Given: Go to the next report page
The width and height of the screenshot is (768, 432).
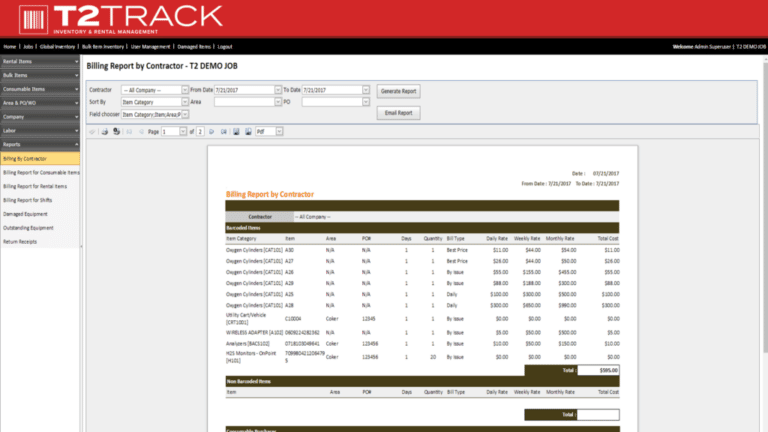Looking at the screenshot, I should [211, 131].
